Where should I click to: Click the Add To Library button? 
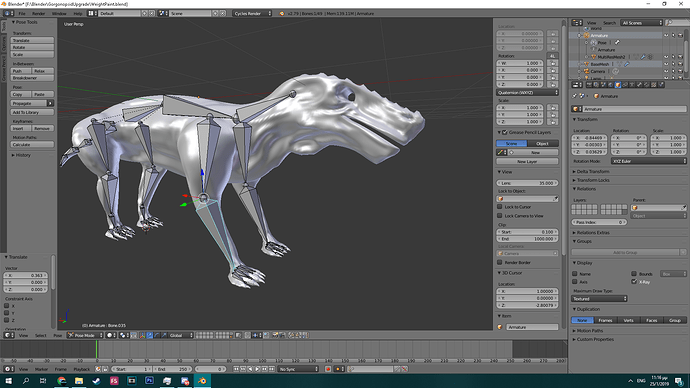[32, 112]
